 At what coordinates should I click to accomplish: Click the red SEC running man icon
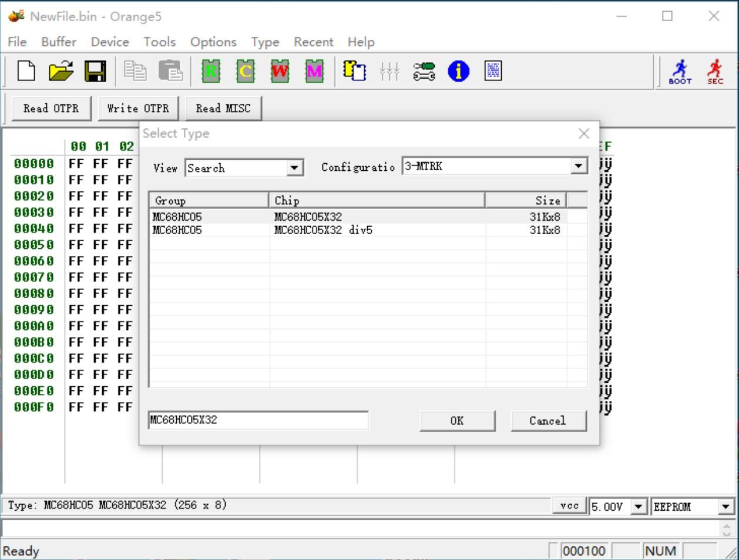click(715, 72)
